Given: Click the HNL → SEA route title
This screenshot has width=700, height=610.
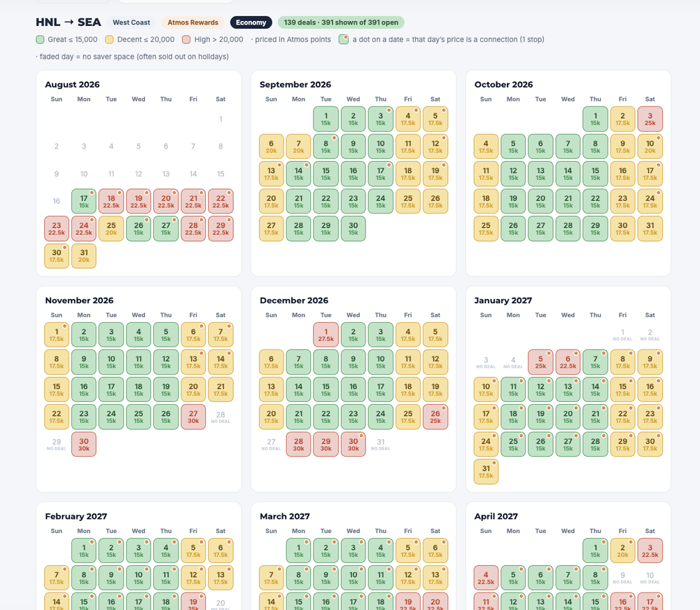Looking at the screenshot, I should (x=69, y=22).
